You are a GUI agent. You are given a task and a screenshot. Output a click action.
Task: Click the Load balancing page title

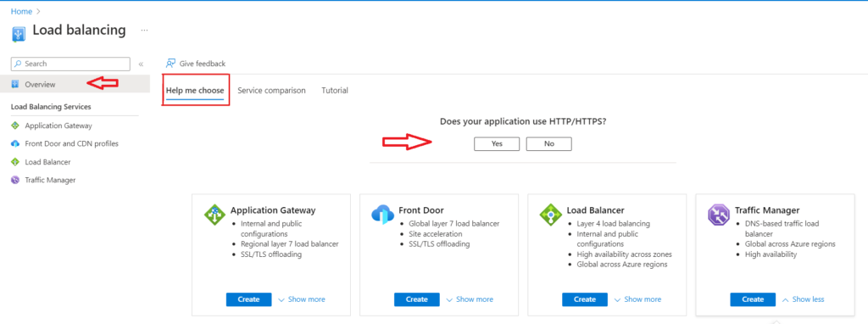click(x=79, y=30)
